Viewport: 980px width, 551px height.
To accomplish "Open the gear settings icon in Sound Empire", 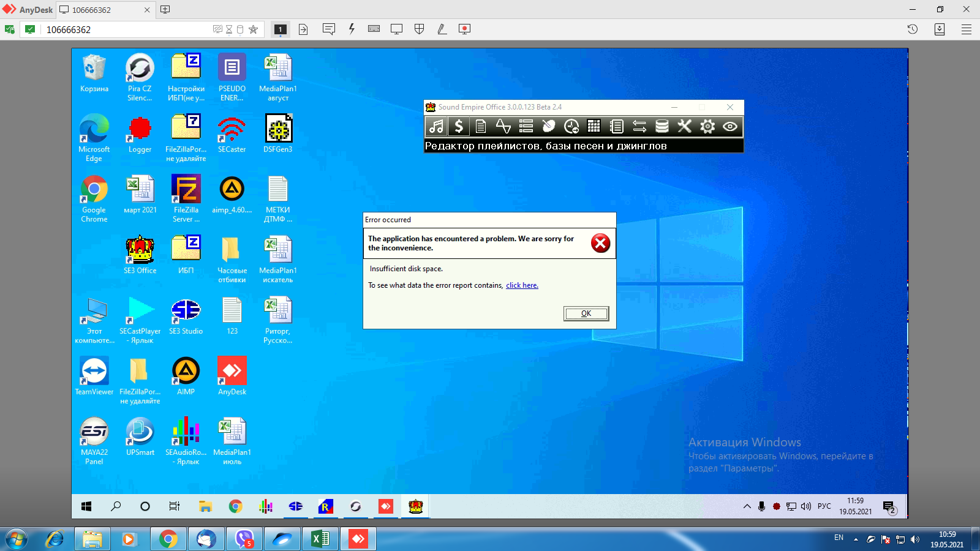I will 707,126.
